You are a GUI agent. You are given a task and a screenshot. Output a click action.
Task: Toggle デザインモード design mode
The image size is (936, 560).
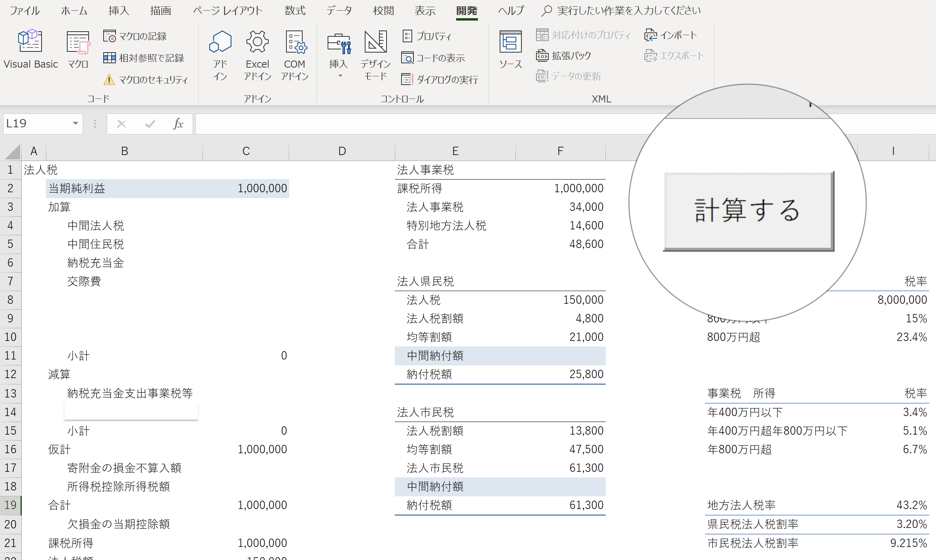click(x=375, y=55)
